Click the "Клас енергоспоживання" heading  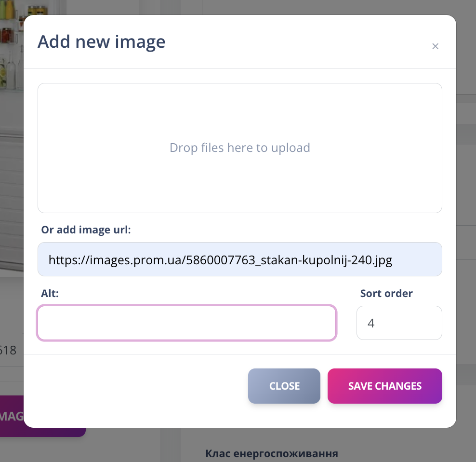pos(271,453)
